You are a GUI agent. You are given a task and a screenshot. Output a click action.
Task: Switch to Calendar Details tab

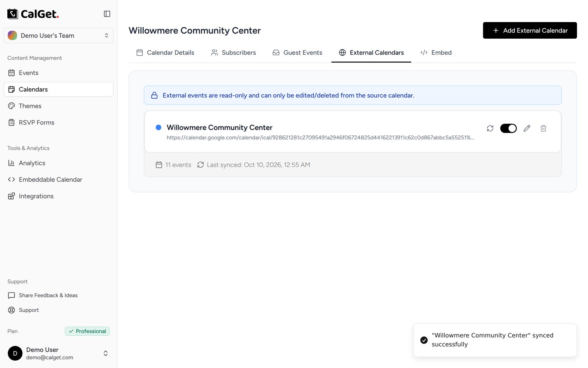[x=165, y=53]
